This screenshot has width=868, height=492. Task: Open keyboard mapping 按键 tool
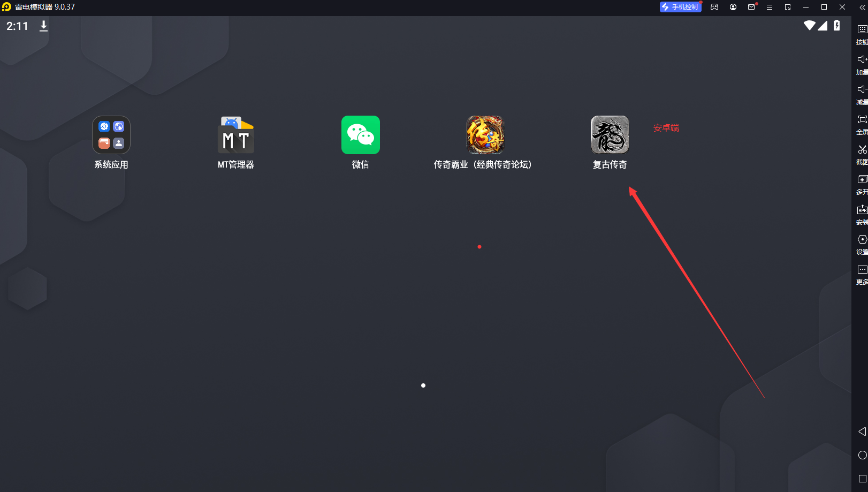[862, 29]
